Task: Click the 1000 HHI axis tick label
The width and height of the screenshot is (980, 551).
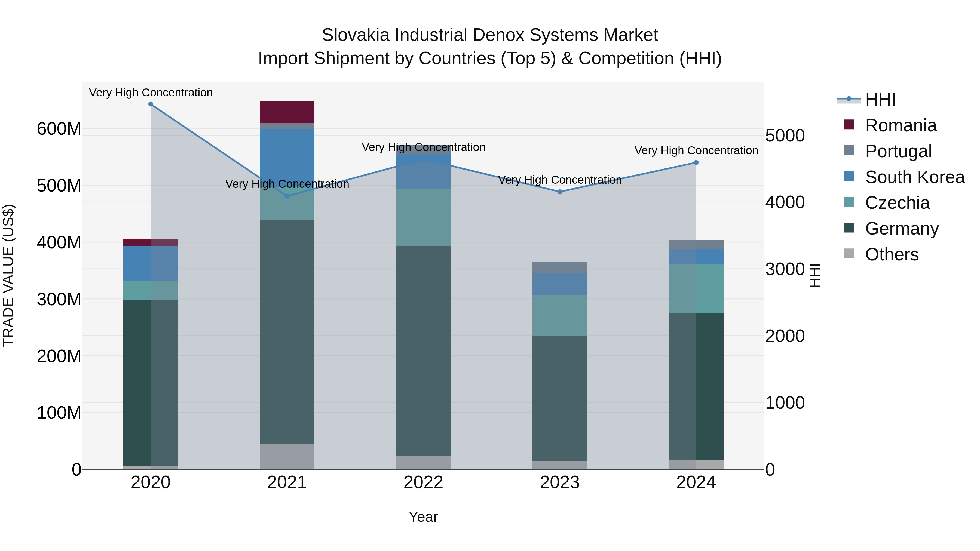Action: [785, 403]
